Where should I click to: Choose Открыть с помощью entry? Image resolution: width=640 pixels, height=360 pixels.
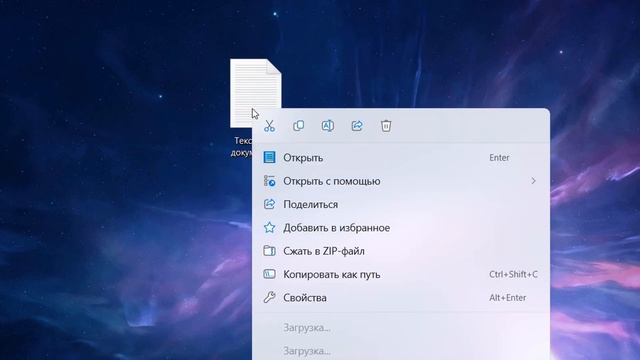[401, 181]
